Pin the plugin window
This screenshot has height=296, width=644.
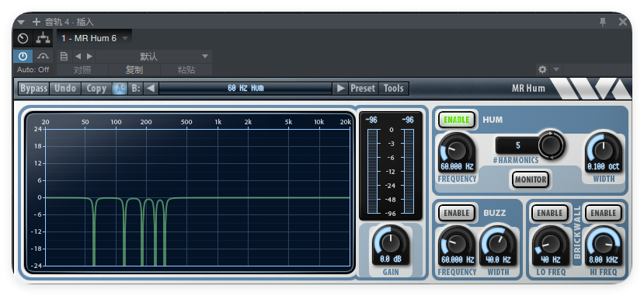click(x=603, y=23)
